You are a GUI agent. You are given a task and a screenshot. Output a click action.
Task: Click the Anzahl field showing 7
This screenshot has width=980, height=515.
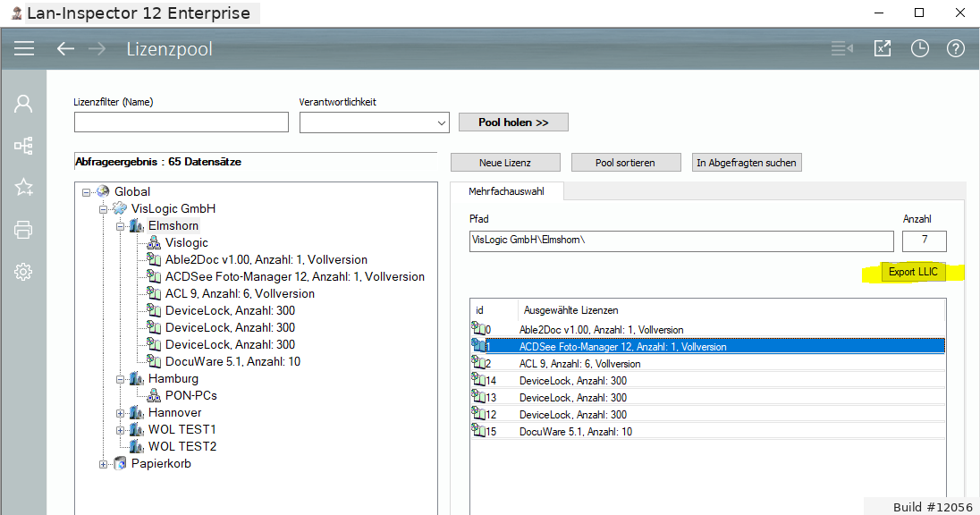[925, 241]
